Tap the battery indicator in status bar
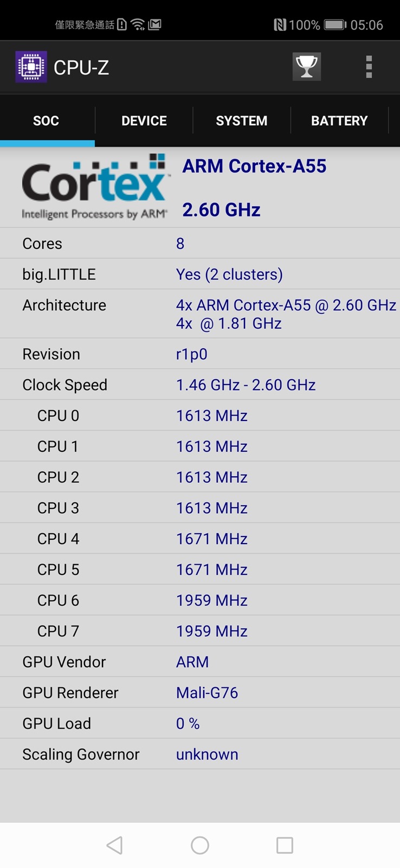Image resolution: width=400 pixels, height=868 pixels. pos(334,25)
